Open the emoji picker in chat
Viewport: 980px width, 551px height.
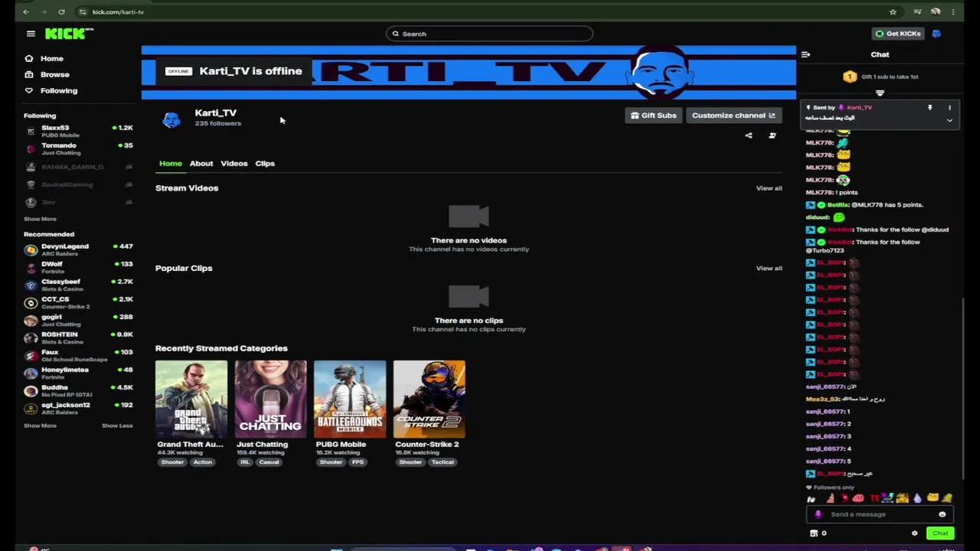coord(942,514)
